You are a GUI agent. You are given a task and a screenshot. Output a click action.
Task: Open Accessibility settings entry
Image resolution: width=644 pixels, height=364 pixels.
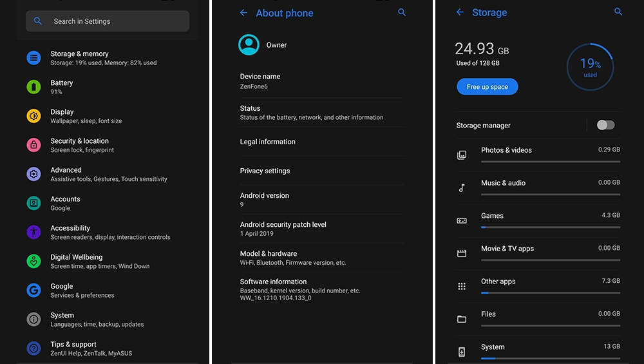pyautogui.click(x=109, y=232)
